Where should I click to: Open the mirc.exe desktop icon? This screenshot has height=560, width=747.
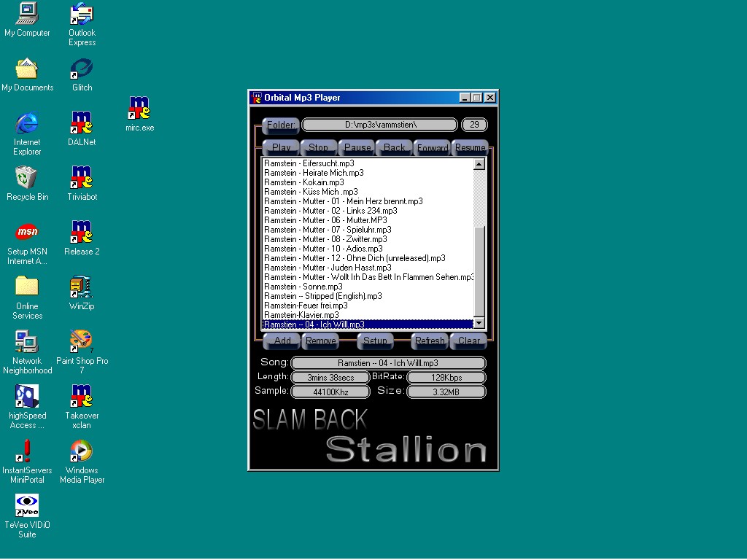[139, 109]
